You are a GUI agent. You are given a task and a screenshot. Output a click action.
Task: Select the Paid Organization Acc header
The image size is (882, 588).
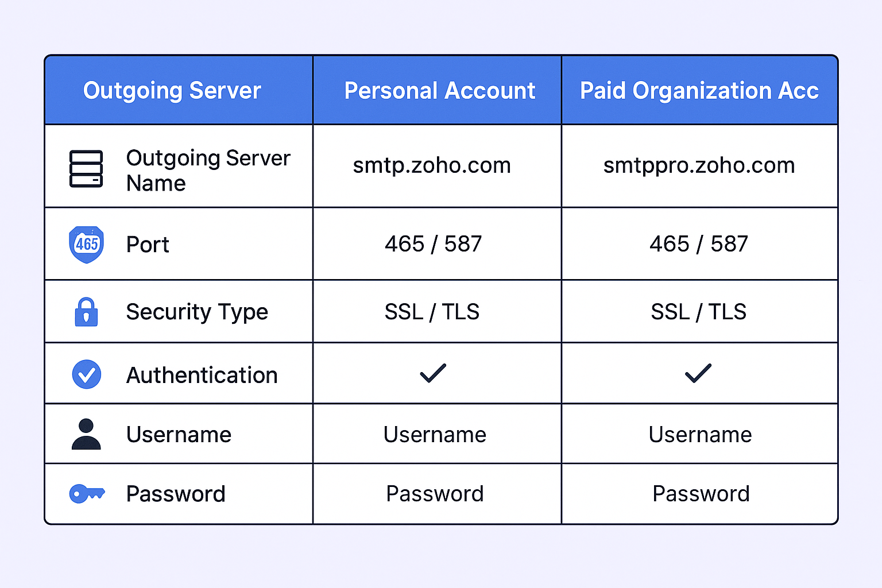(699, 91)
